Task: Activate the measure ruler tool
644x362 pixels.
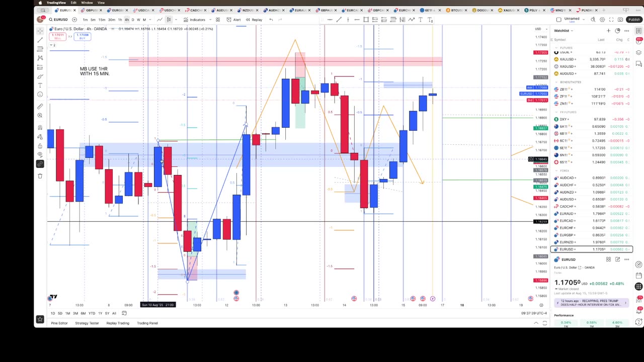Action: 40,106
